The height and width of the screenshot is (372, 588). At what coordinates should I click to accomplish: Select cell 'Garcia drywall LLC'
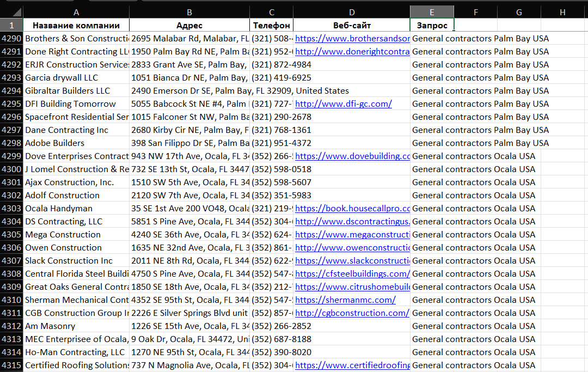76,78
